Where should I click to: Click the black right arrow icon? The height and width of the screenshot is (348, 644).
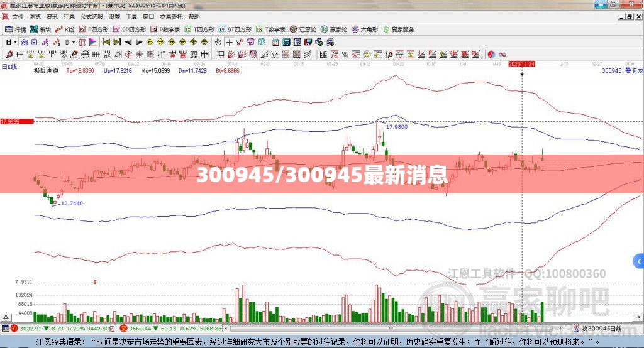[x=139, y=42]
